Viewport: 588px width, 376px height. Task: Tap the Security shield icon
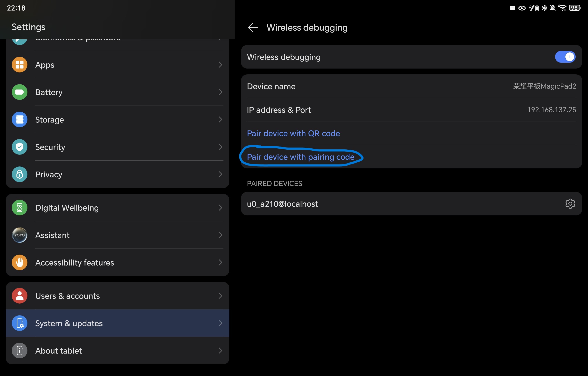[x=20, y=147]
